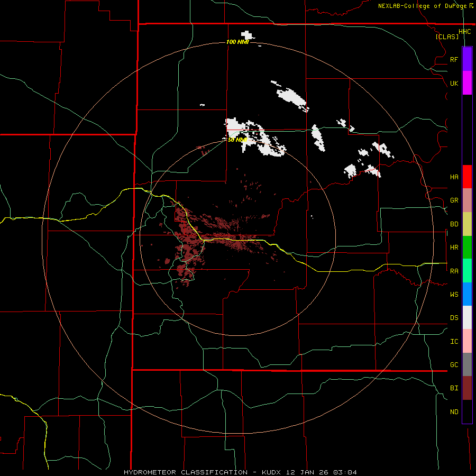Viewport: 476px width, 476px height.
Task: Click the ND legend label
Action: coord(454,411)
